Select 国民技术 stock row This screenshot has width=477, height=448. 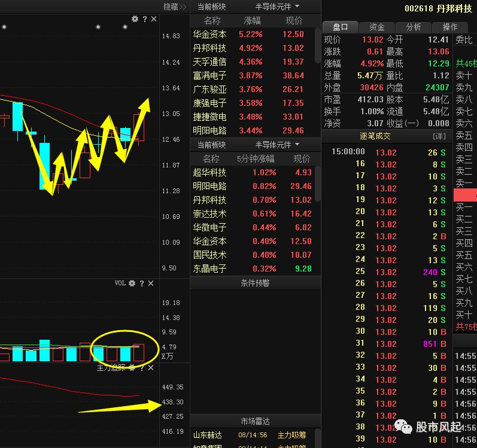pyautogui.click(x=253, y=255)
